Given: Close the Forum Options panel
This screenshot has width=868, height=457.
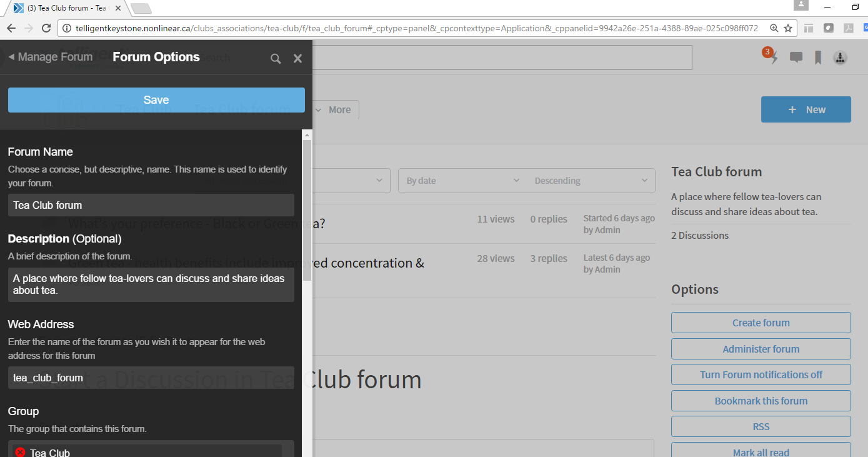Looking at the screenshot, I should pyautogui.click(x=297, y=58).
